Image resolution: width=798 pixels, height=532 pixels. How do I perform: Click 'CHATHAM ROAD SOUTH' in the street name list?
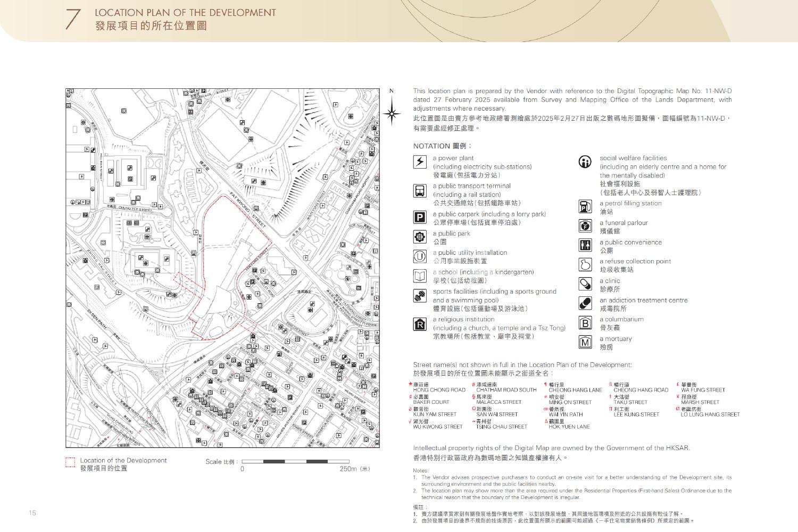pos(506,390)
